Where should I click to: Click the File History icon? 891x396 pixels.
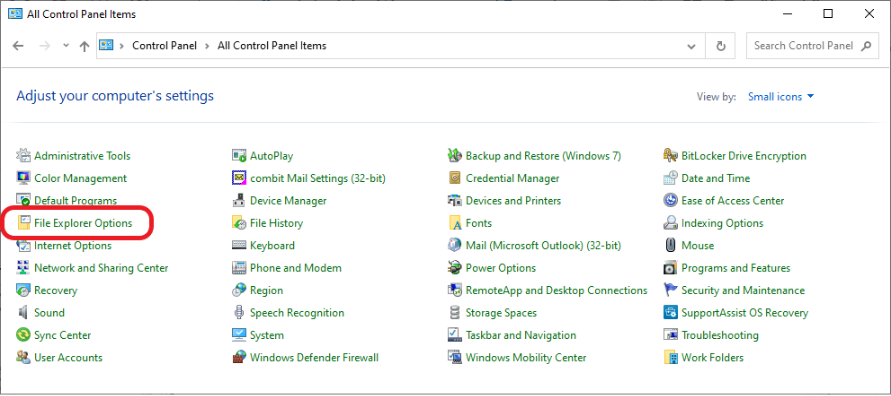[x=239, y=223]
